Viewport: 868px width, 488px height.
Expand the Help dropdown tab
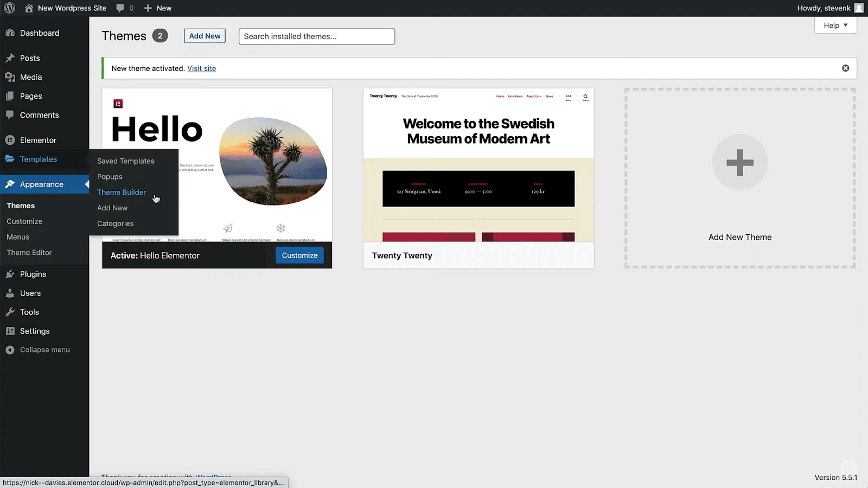point(835,25)
